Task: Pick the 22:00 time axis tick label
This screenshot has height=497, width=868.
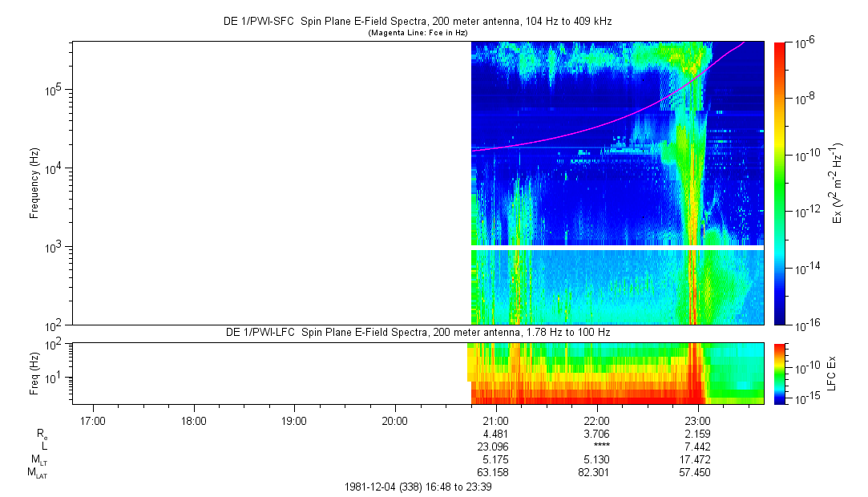Action: [596, 420]
